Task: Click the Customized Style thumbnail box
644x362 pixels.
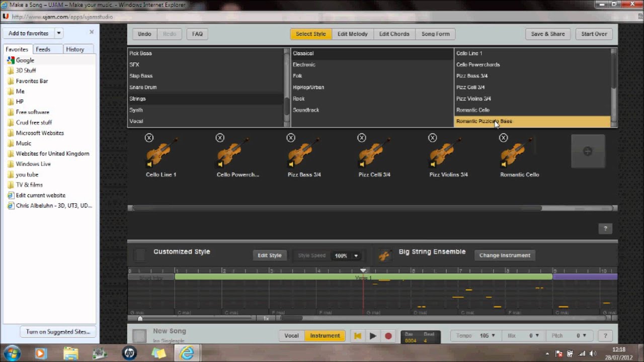Action: click(x=140, y=255)
